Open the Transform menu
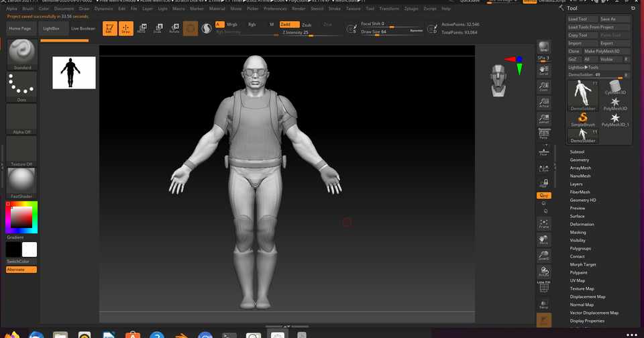This screenshot has width=644, height=338. [388, 9]
